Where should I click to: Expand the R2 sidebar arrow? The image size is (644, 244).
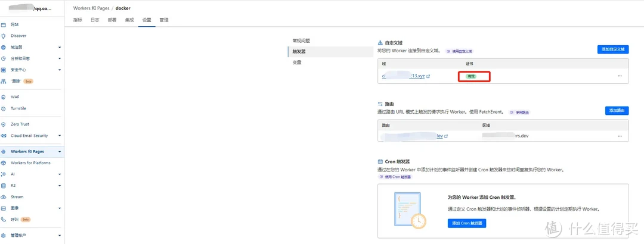click(x=60, y=185)
